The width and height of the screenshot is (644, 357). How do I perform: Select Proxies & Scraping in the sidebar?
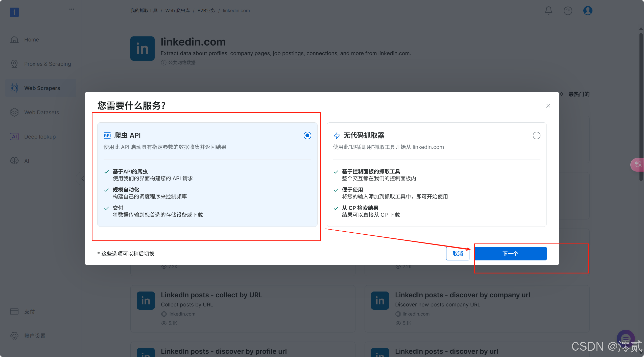click(47, 64)
